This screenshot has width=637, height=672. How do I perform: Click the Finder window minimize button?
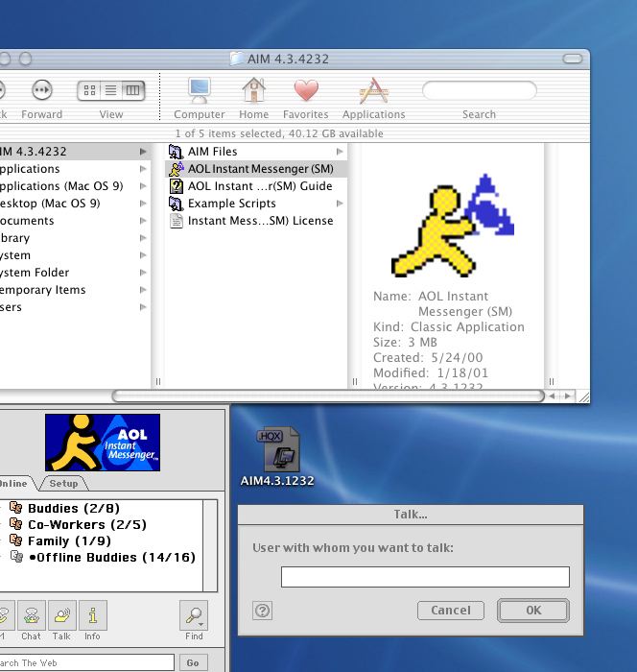point(5,59)
